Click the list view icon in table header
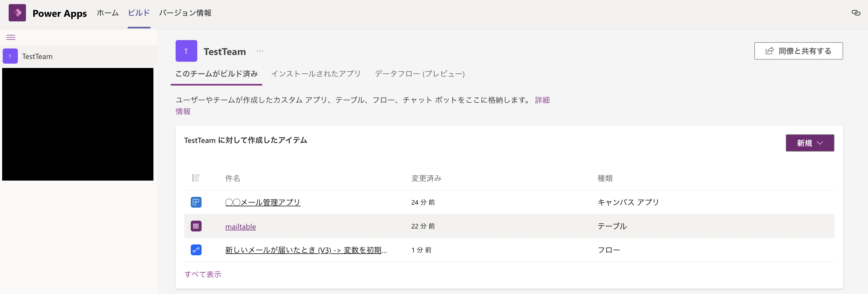The image size is (868, 294). (196, 178)
